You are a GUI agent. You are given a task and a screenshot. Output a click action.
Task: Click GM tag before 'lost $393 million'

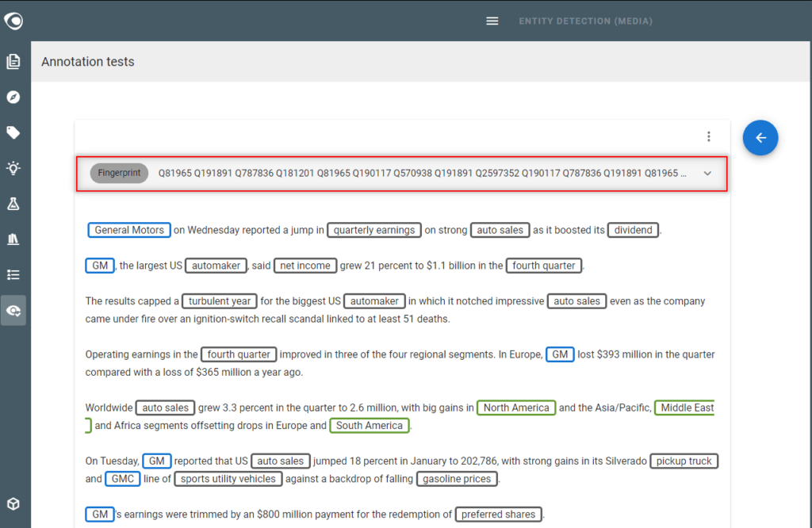click(x=560, y=354)
